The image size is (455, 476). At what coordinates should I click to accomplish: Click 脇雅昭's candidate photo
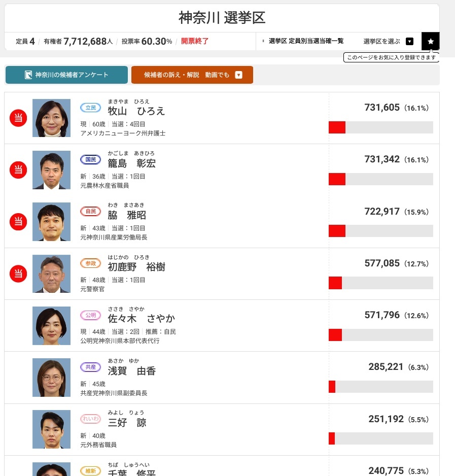tap(51, 222)
